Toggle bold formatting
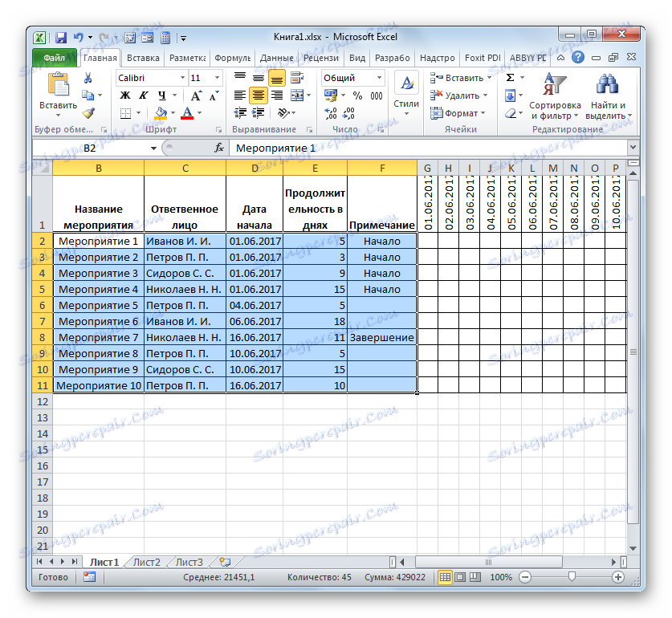 coord(125,96)
